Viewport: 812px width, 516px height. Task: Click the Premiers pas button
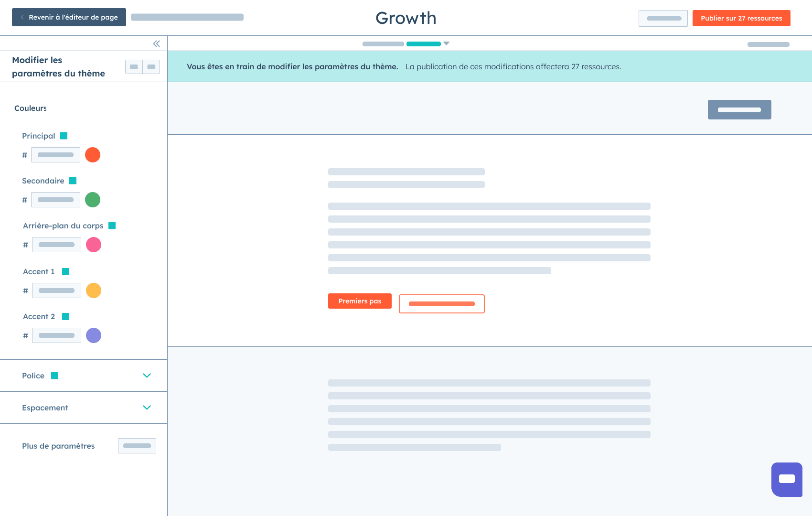(x=360, y=301)
